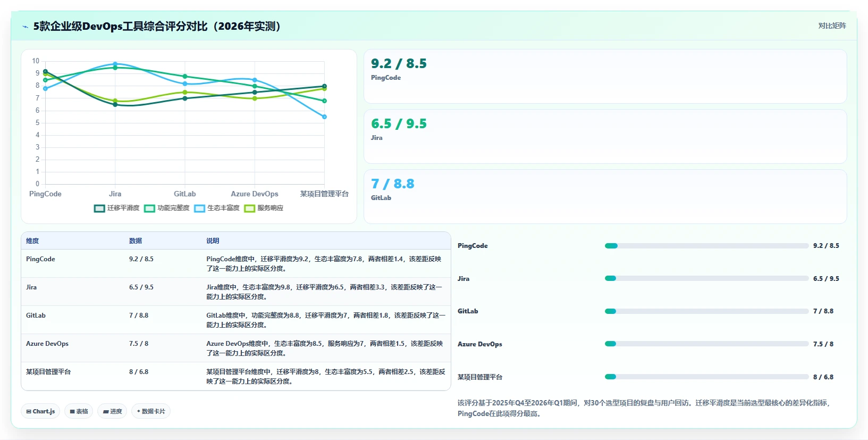Image resolution: width=868 pixels, height=440 pixels.
Task: Open the Jira 6.5 / 9.5 score card
Action: coord(605,137)
